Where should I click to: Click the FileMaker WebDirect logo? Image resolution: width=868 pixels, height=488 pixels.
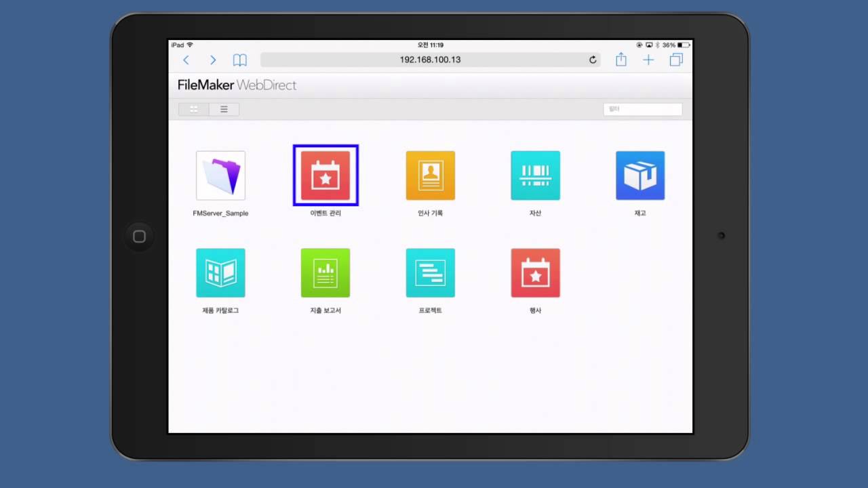[x=237, y=85]
